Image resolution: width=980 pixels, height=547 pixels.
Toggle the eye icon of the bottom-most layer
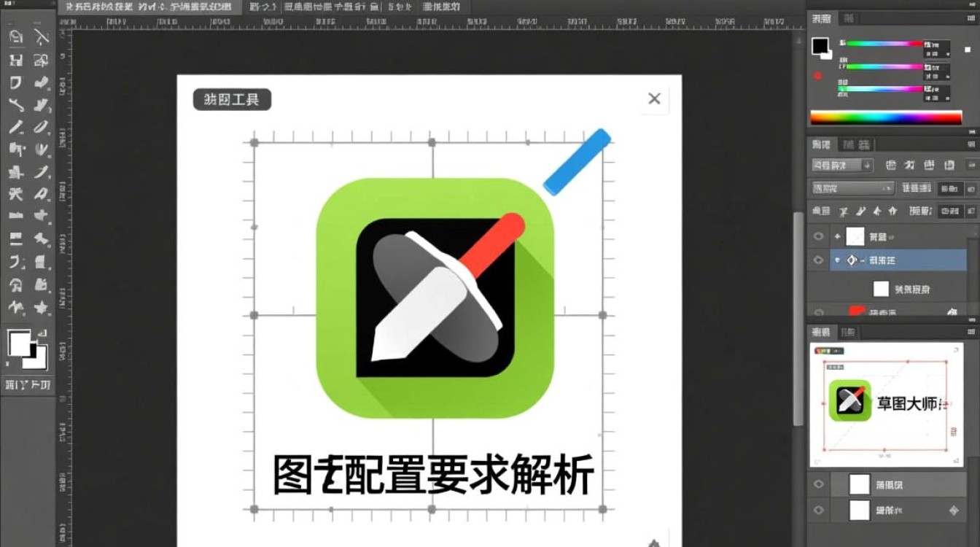(x=818, y=511)
